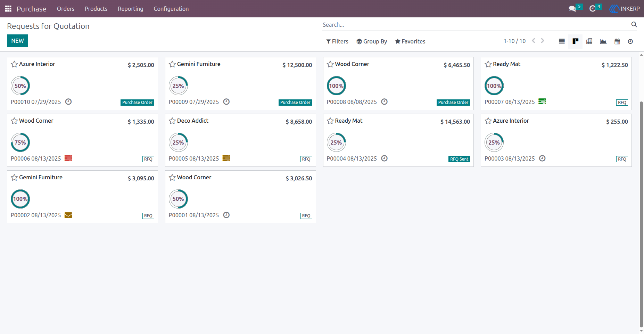
Task: Expand the Group By dropdown
Action: 372,41
